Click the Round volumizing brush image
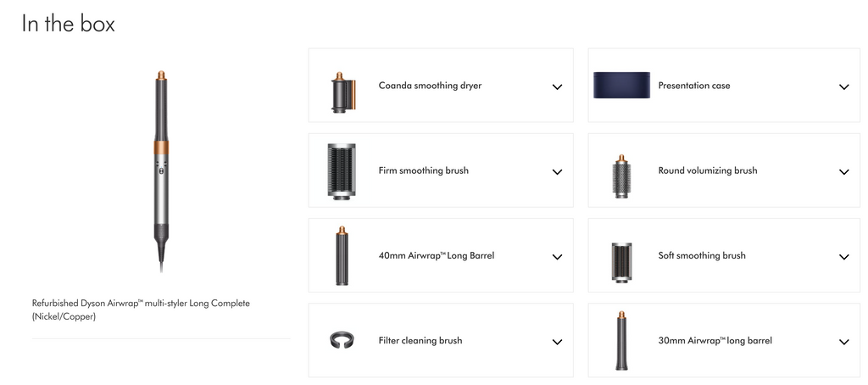 pyautogui.click(x=621, y=176)
